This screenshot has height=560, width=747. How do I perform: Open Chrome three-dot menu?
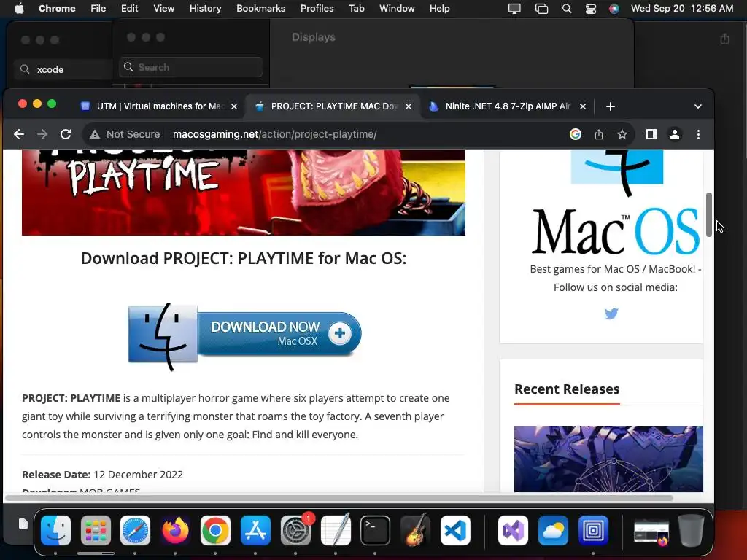click(698, 134)
